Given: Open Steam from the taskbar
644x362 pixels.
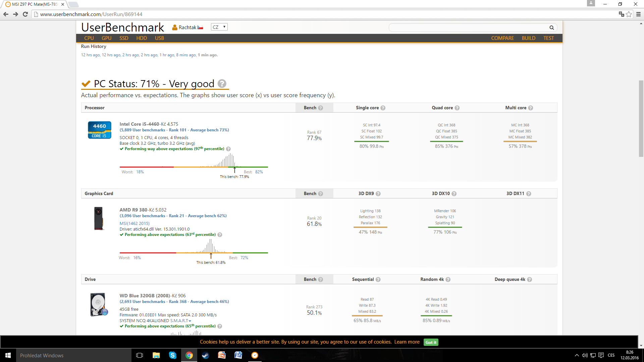Looking at the screenshot, I should coord(205,355).
